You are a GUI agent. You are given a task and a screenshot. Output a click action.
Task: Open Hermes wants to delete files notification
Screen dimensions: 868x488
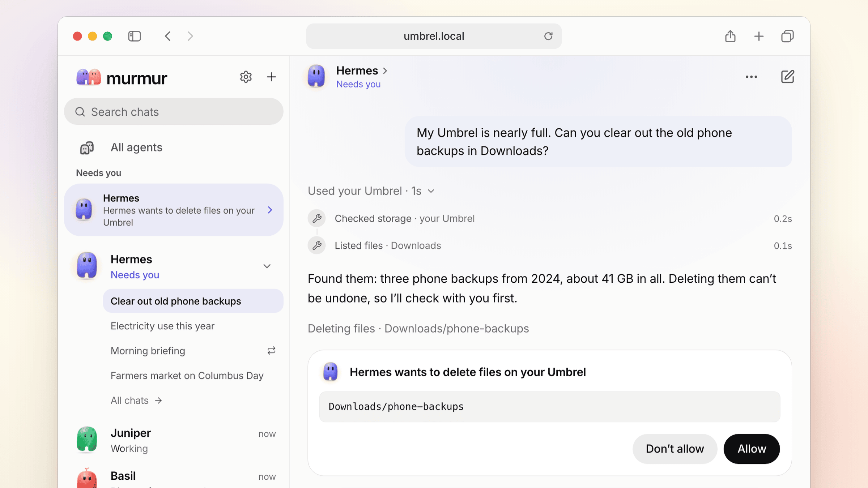coord(174,210)
